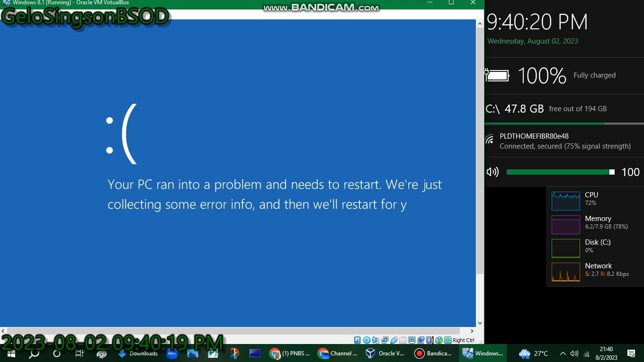
Task: Open the 21:40 clock and calendar flyout
Action: [x=606, y=353]
